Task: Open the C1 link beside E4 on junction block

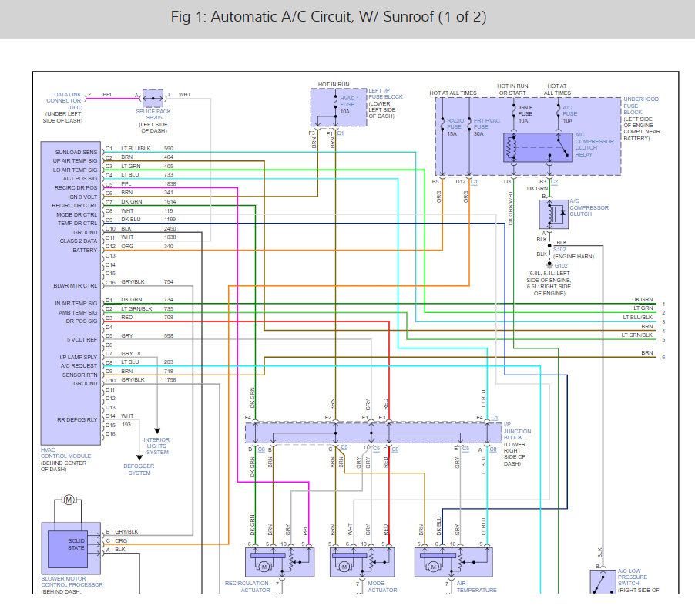Action: (x=495, y=418)
